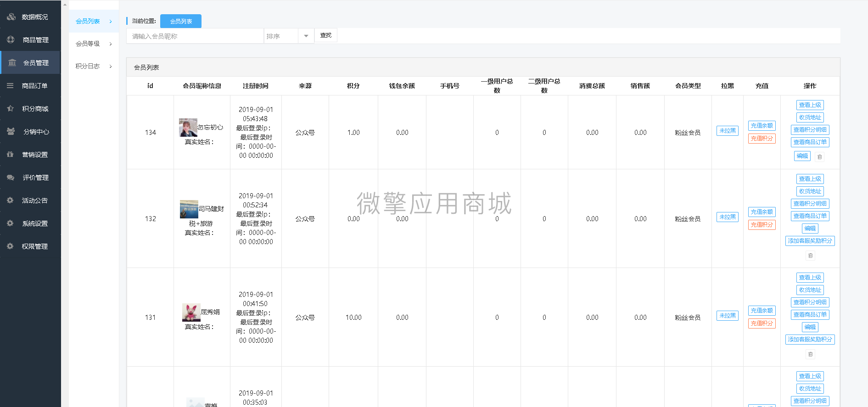Click 充值积分 for member 132

click(x=762, y=225)
